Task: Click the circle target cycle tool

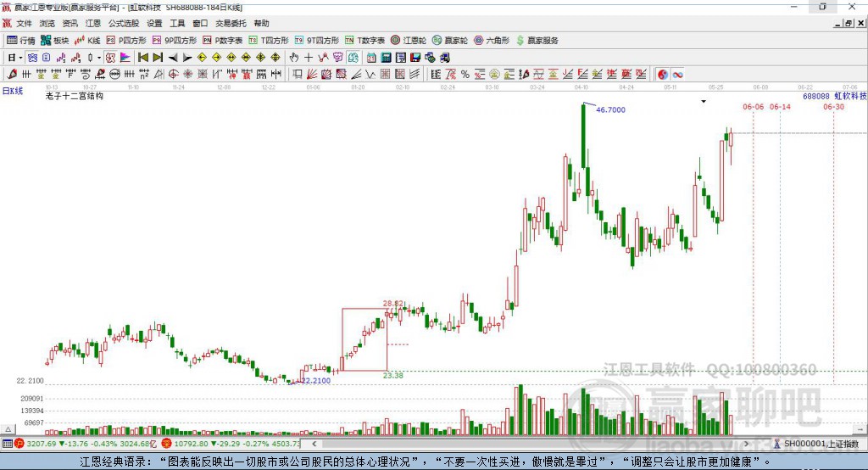Action: [x=173, y=75]
